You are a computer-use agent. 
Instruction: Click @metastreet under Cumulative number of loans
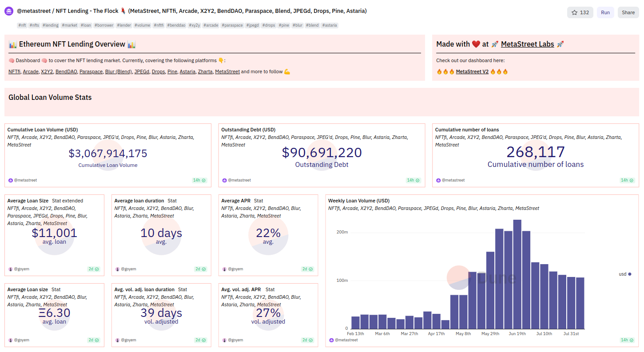click(x=453, y=180)
